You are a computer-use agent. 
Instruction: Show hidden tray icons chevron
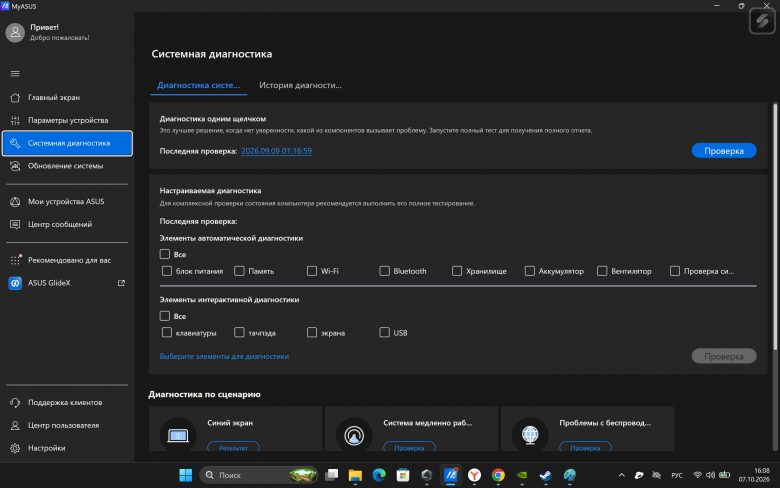tap(621, 476)
